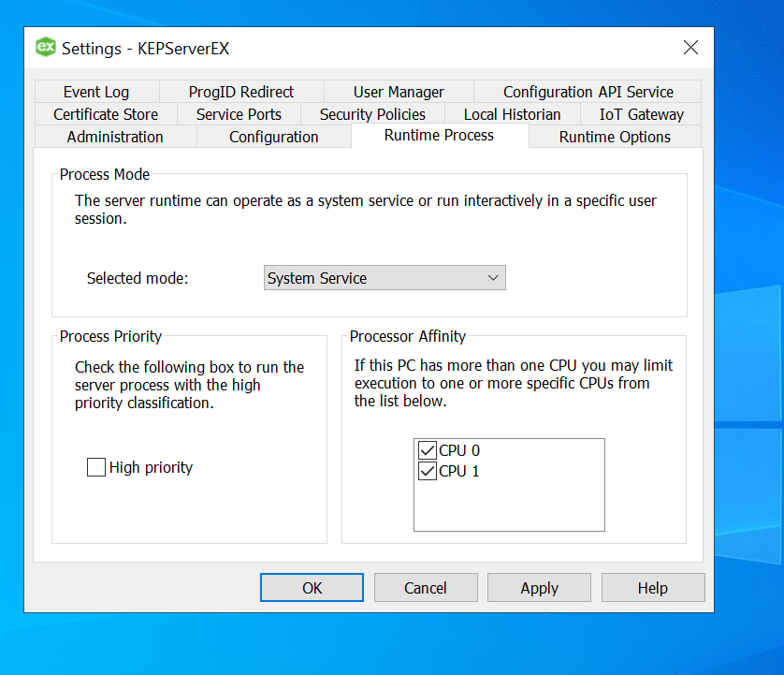
Task: Go to the User Manager tab
Action: (x=399, y=92)
